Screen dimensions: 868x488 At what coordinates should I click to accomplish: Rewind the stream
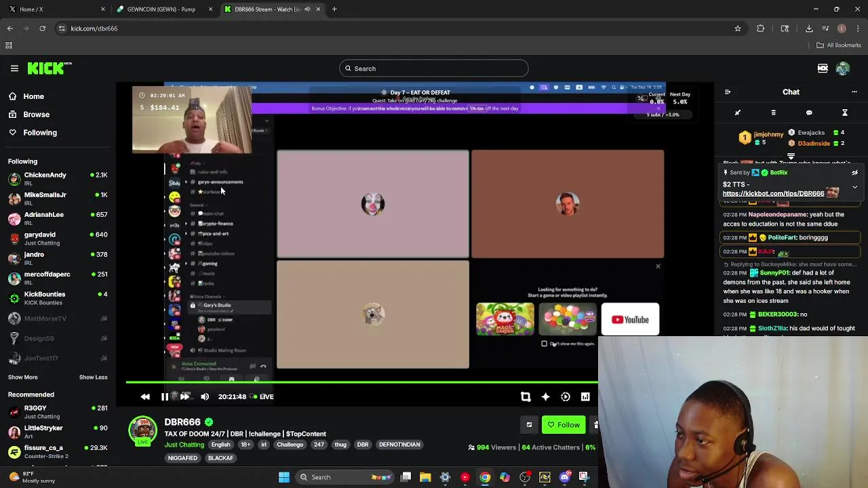(x=145, y=396)
